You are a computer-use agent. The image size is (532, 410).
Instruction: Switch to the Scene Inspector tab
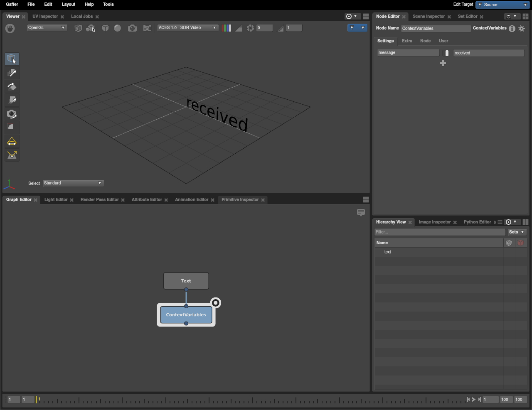(x=429, y=16)
